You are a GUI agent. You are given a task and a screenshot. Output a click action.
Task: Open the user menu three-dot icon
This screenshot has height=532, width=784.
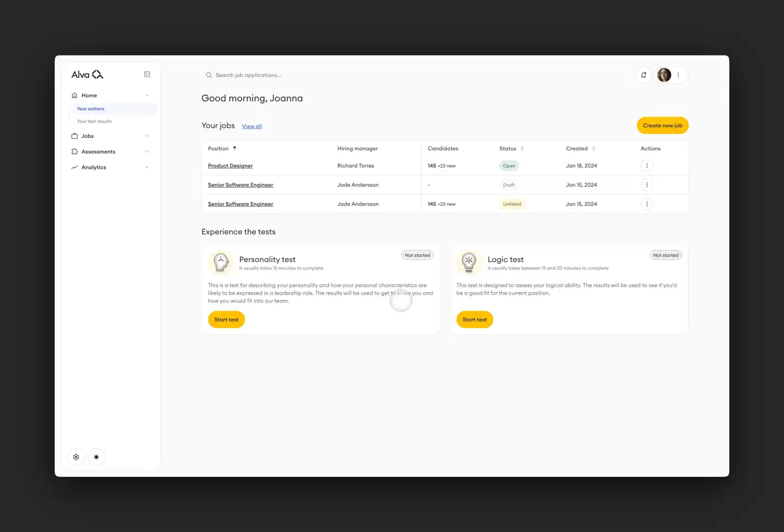(x=678, y=75)
